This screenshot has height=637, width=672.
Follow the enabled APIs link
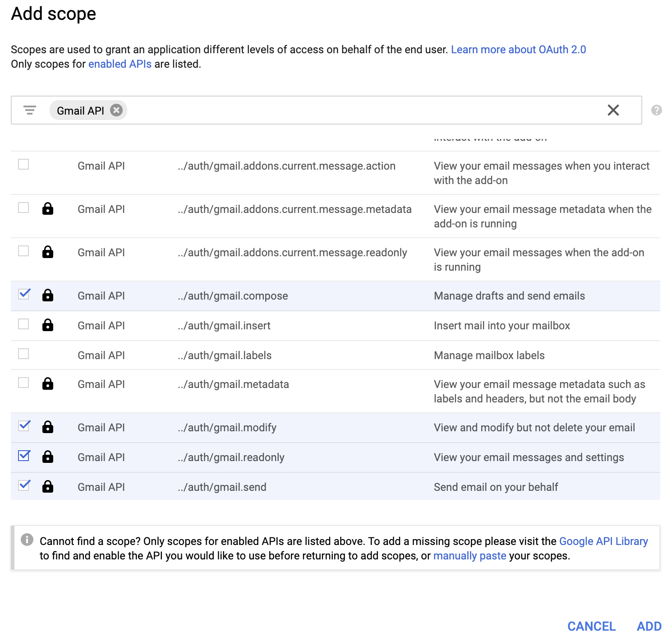pos(120,64)
